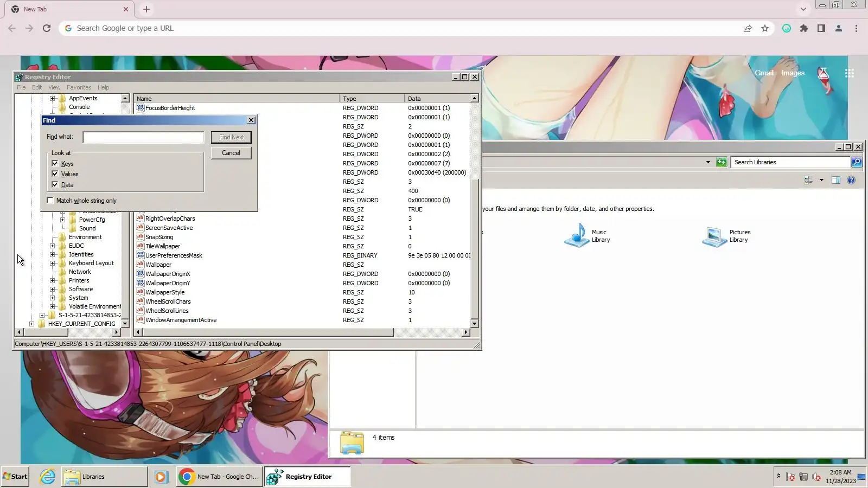Screen dimensions: 868x488
Task: Expand the AppEvents registry key
Action: click(52, 98)
